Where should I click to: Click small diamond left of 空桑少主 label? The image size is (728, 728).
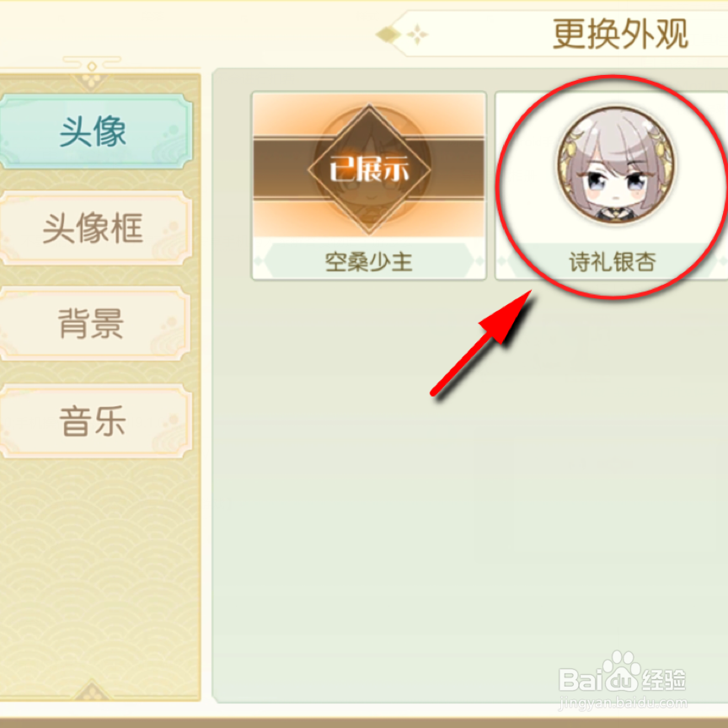tap(258, 261)
